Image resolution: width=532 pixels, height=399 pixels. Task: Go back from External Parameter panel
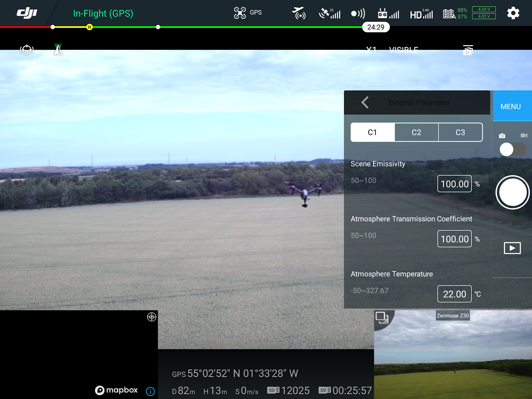365,103
